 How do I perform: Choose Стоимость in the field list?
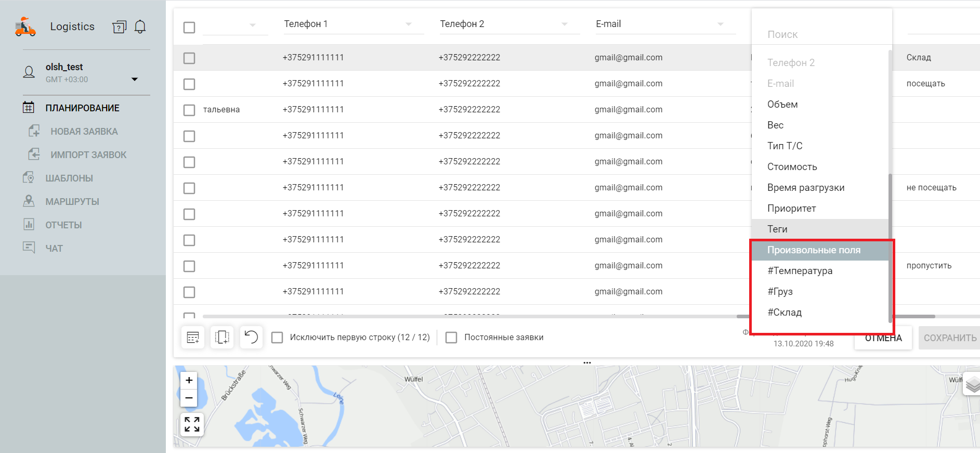click(x=792, y=167)
